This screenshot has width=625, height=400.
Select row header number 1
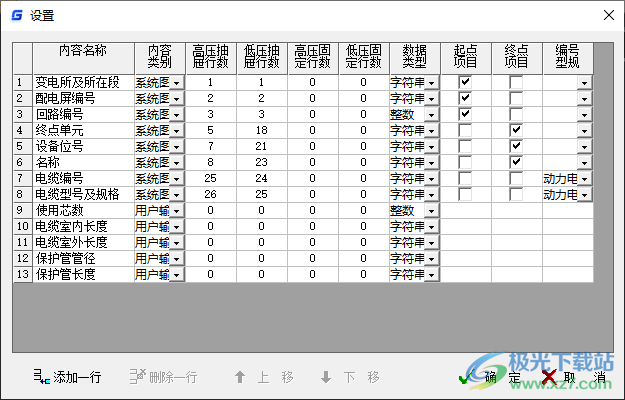(x=22, y=82)
